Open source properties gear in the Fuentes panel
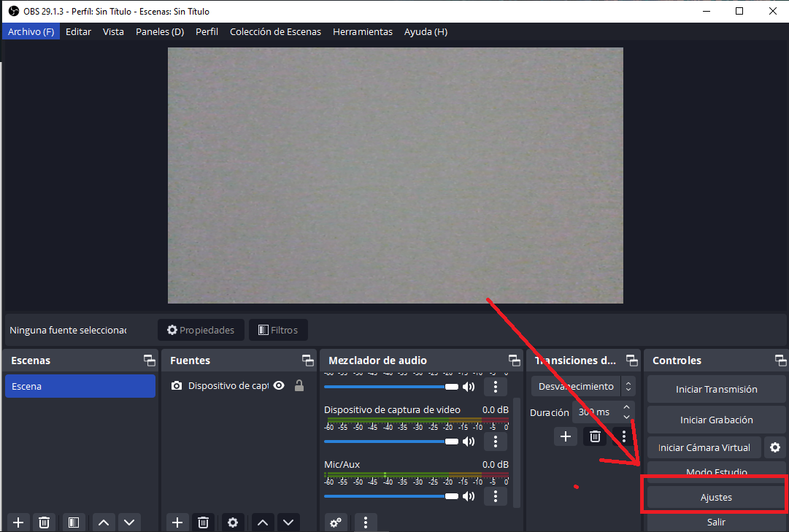The image size is (789, 532). 233,522
